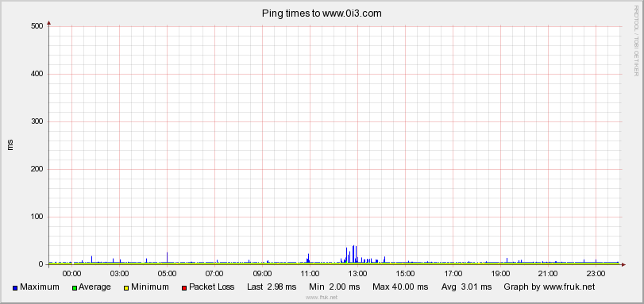Click the 13:00 time axis label

click(357, 273)
